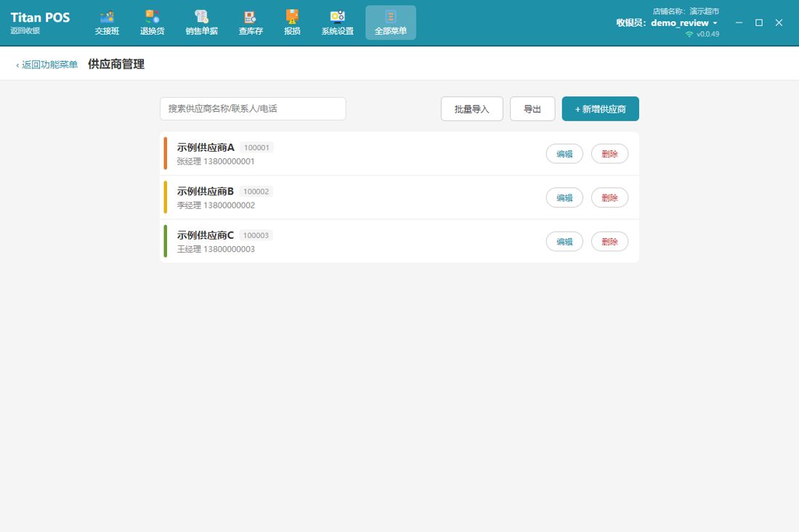Delete 示例供应商C entry

(x=610, y=241)
